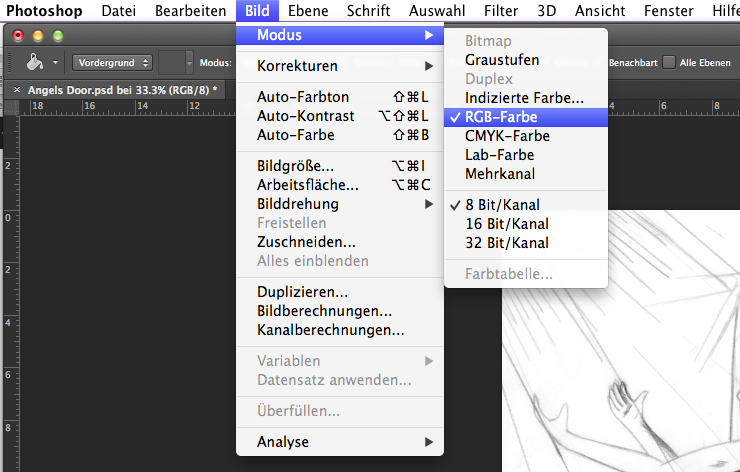
Task: Expand the Modus submenu entry
Action: pos(340,35)
